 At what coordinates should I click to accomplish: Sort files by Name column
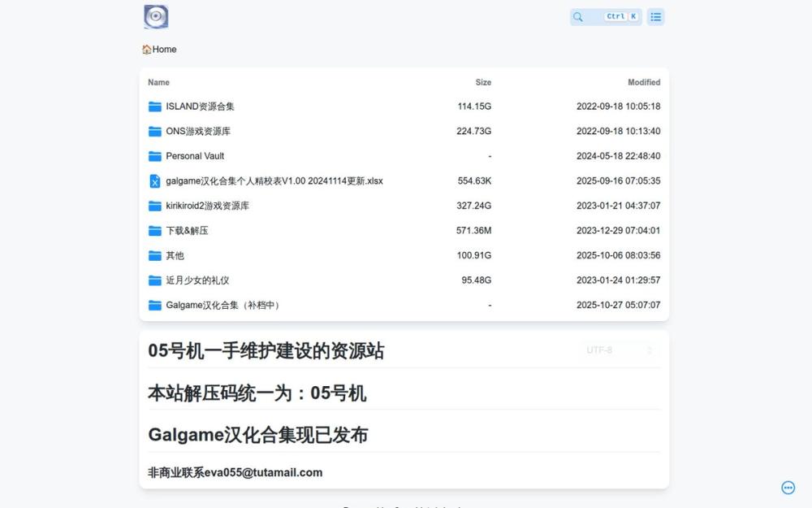tap(158, 82)
